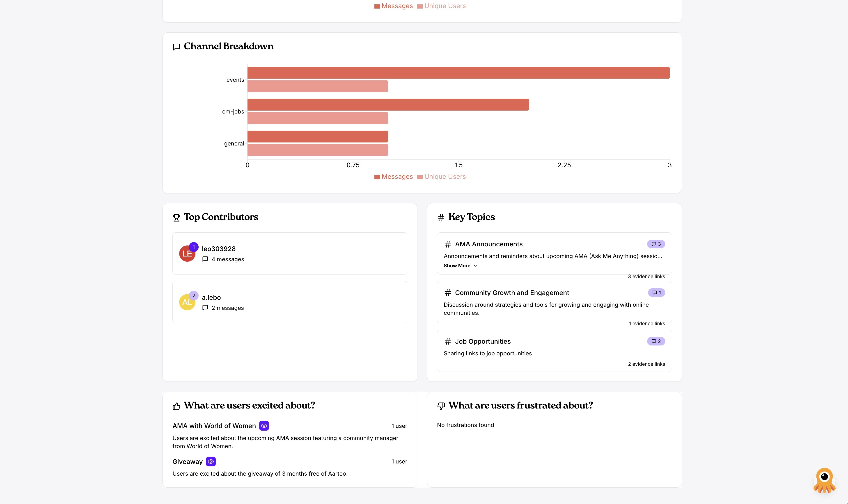Expand Show More under AMA Announcements
Image resolution: width=848 pixels, height=504 pixels.
click(457, 266)
